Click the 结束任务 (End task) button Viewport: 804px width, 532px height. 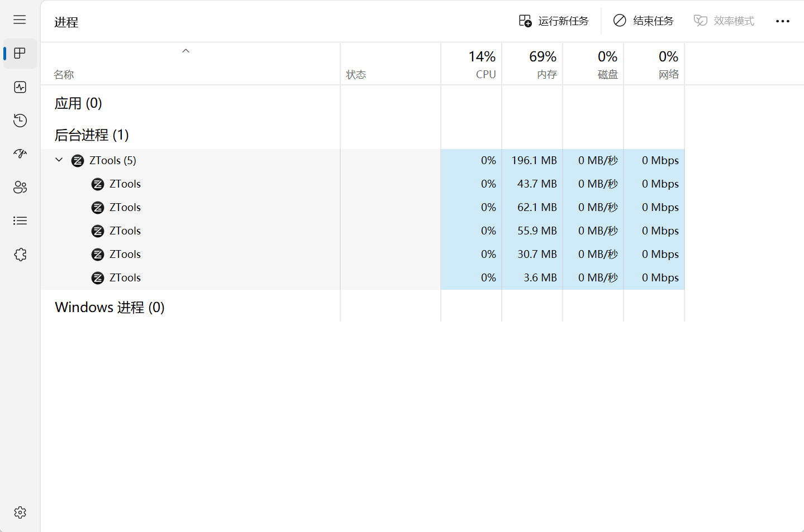643,21
